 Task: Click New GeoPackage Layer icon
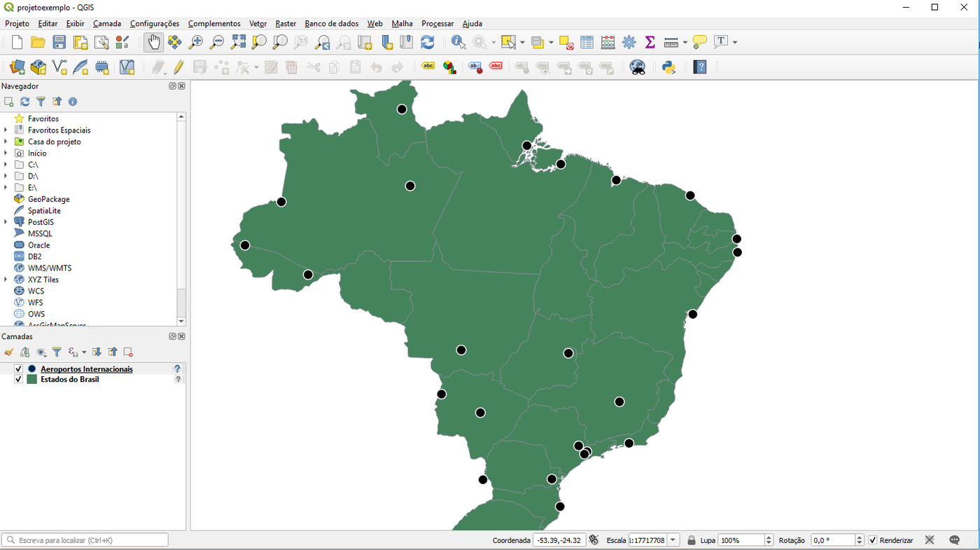point(38,67)
